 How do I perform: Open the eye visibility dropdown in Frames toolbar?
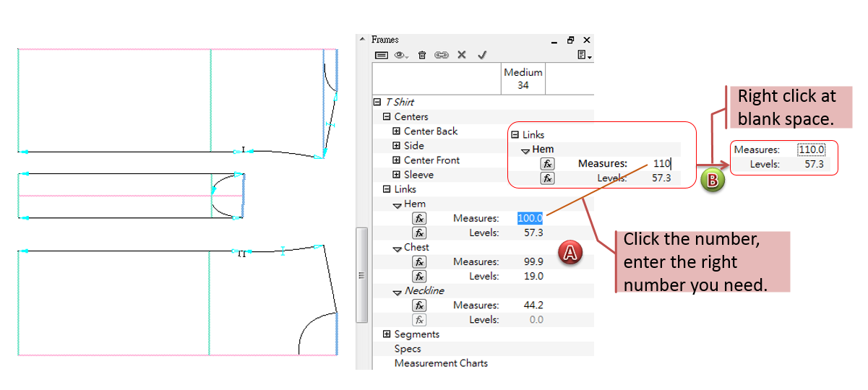[401, 55]
